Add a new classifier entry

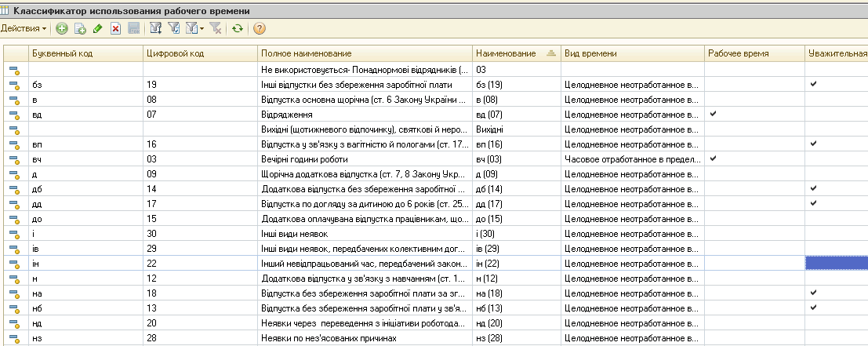click(x=62, y=29)
